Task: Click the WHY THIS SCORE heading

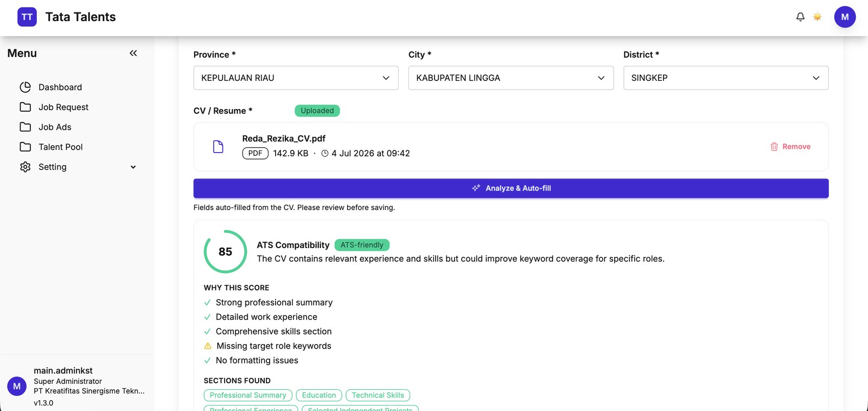Action: [x=237, y=288]
